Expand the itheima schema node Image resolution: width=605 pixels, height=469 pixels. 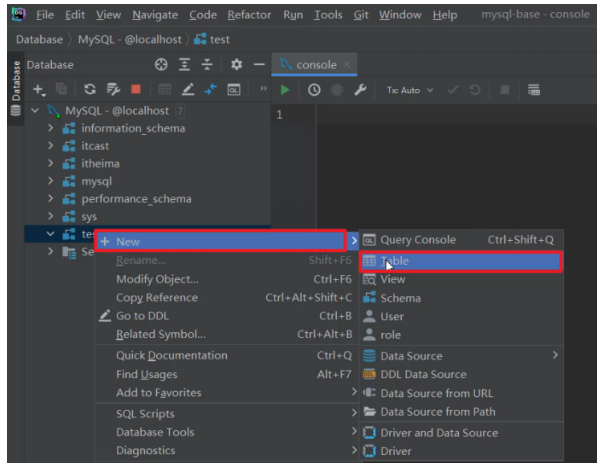[51, 163]
